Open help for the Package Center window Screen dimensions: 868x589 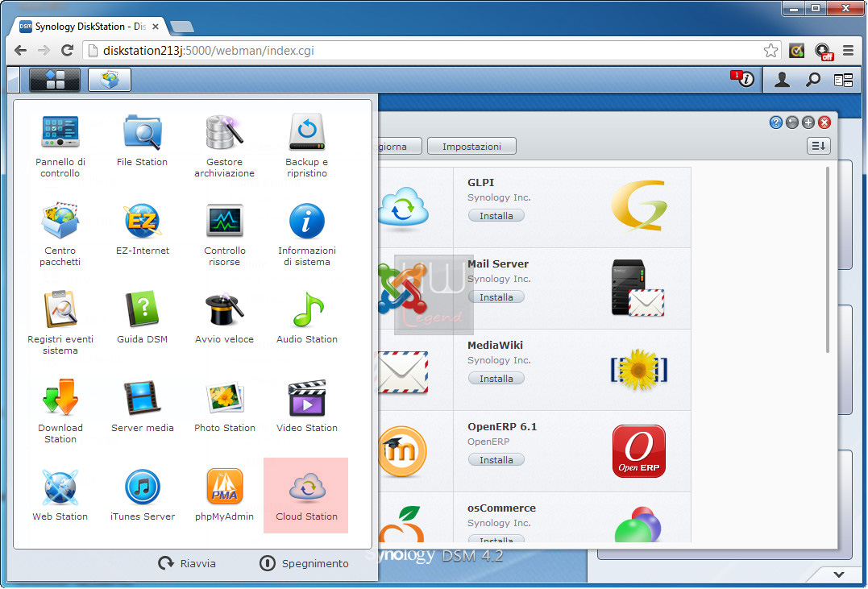tap(775, 122)
